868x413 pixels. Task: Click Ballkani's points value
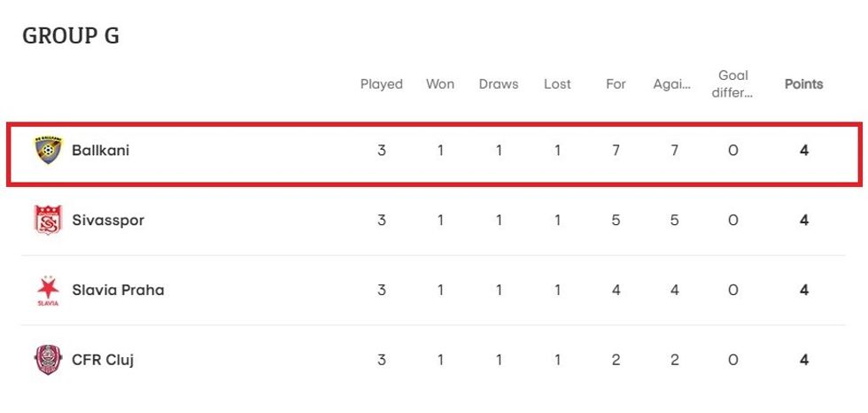803,151
